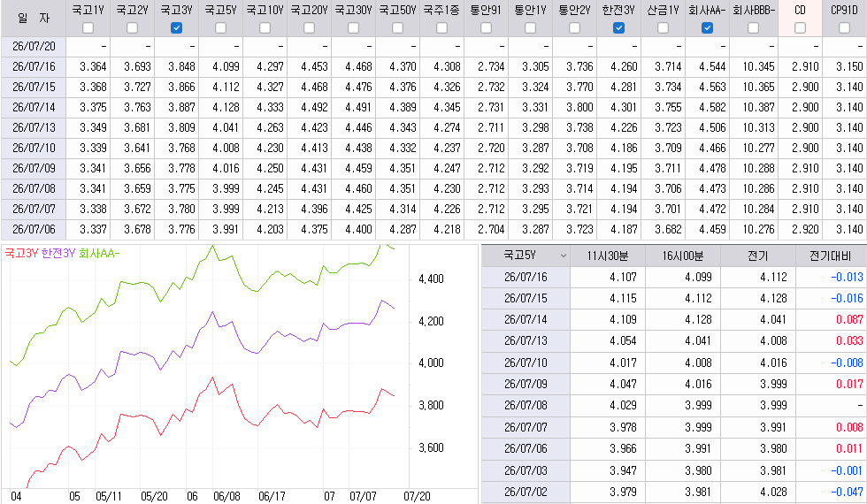Select the 26/07/15 row in the top table
This screenshot has height=504, width=867.
pyautogui.click(x=433, y=88)
